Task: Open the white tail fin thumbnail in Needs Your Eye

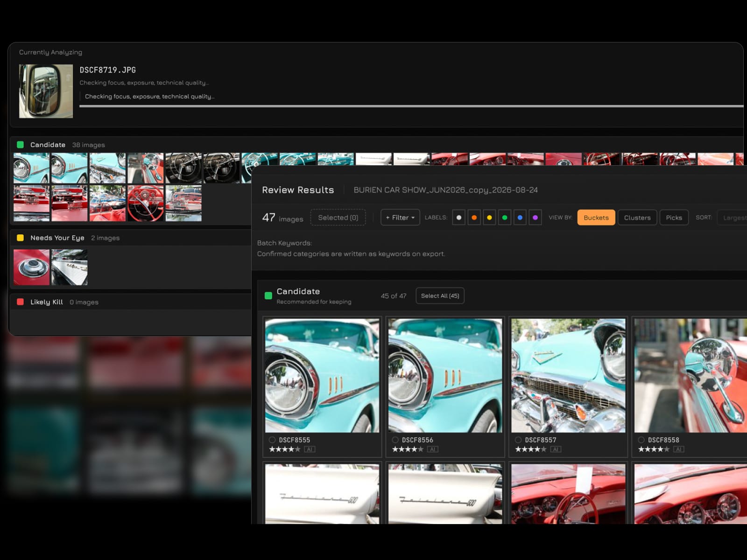Action: pyautogui.click(x=70, y=267)
